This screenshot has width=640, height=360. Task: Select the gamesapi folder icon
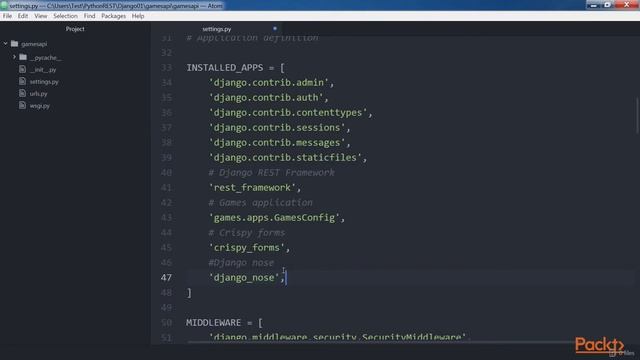coord(15,43)
